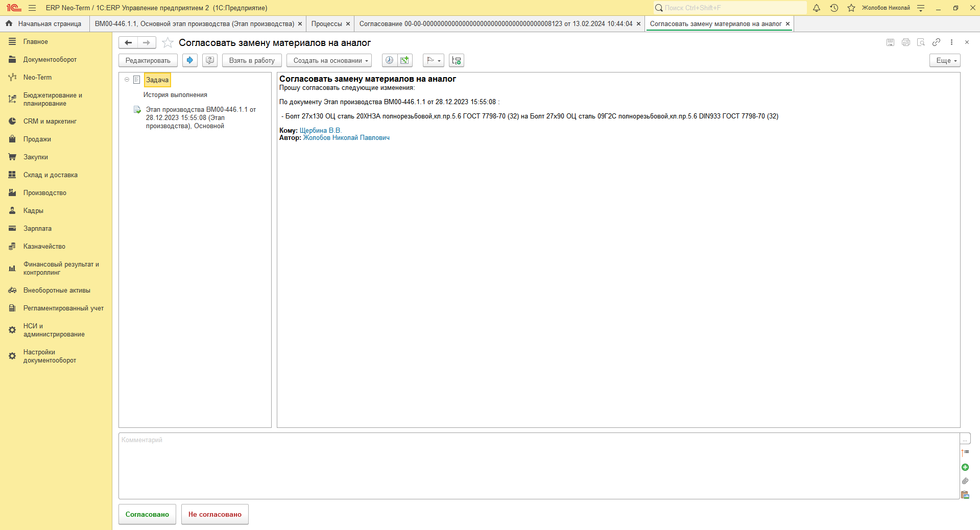Open the flag dropdown button
The width and height of the screenshot is (980, 530).
pos(434,60)
